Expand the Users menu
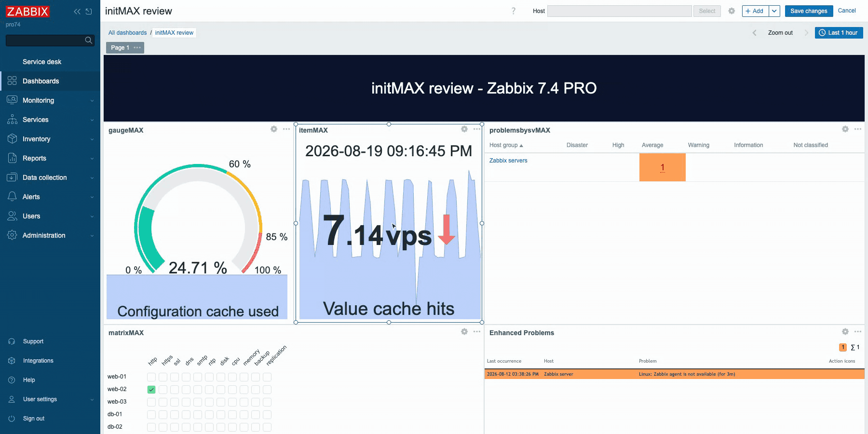This screenshot has height=434, width=868. 50,216
